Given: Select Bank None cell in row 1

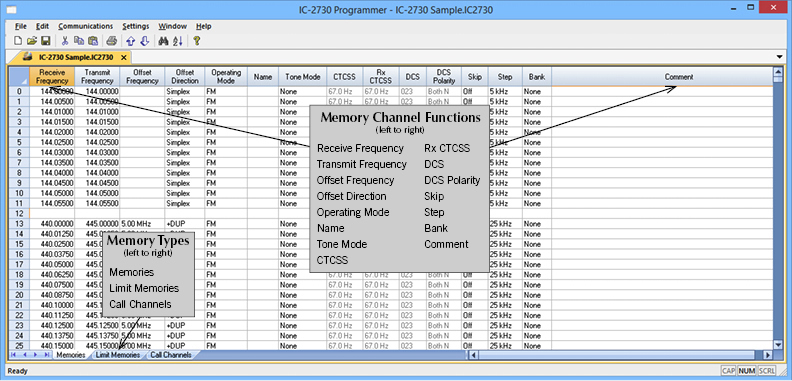Looking at the screenshot, I should point(537,102).
